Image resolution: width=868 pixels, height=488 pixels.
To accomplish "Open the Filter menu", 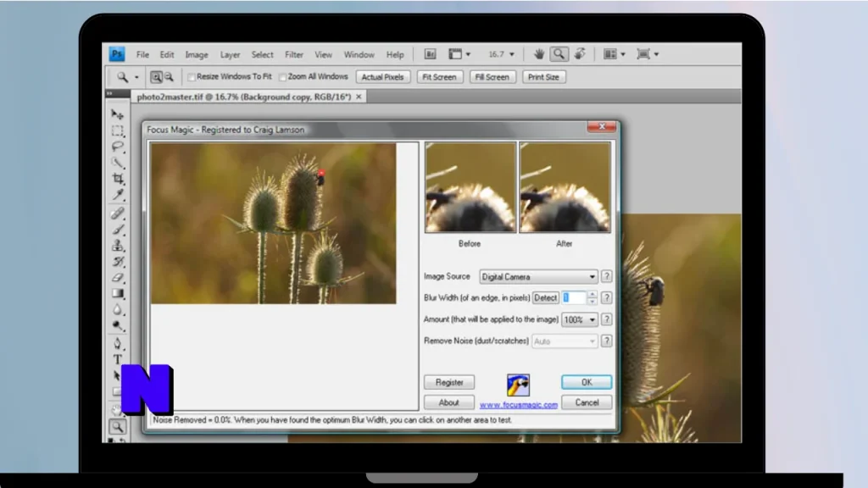I will [x=294, y=55].
